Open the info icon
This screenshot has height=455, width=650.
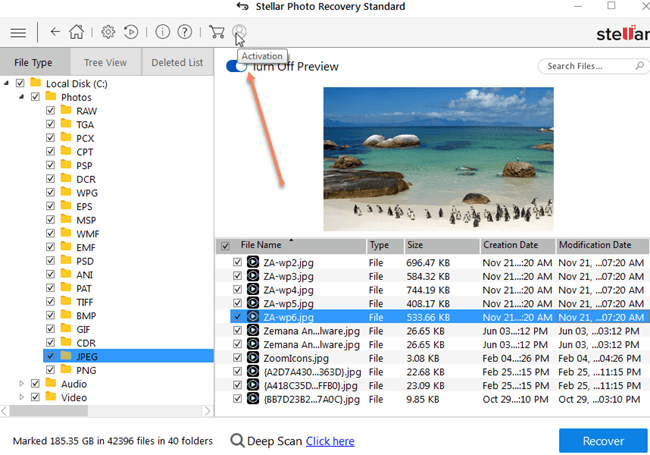163,32
